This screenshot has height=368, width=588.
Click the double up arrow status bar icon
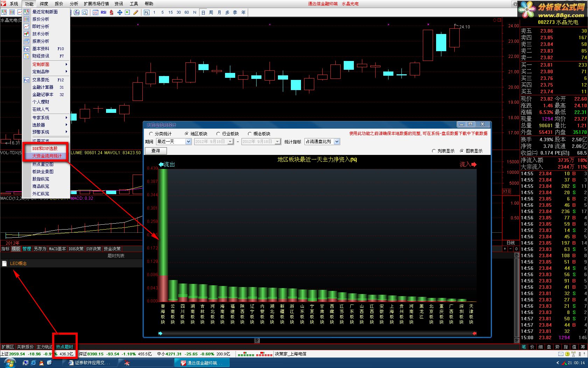coord(579,354)
